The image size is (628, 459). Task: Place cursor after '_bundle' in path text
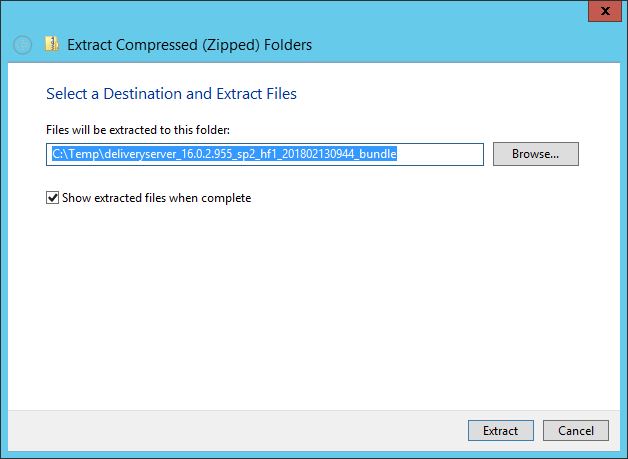(x=397, y=154)
